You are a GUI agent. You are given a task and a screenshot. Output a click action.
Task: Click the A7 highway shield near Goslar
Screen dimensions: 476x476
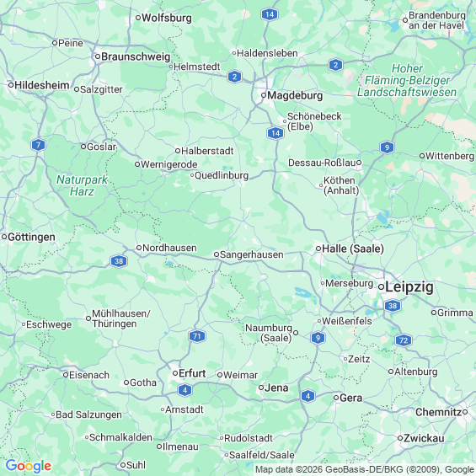point(38,145)
